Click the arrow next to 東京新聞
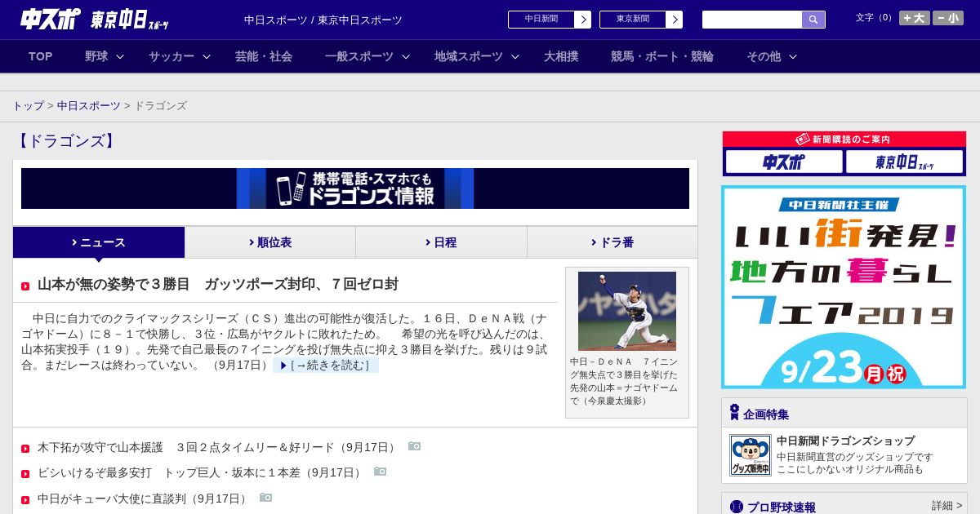The height and width of the screenshot is (514, 980). pos(675,20)
